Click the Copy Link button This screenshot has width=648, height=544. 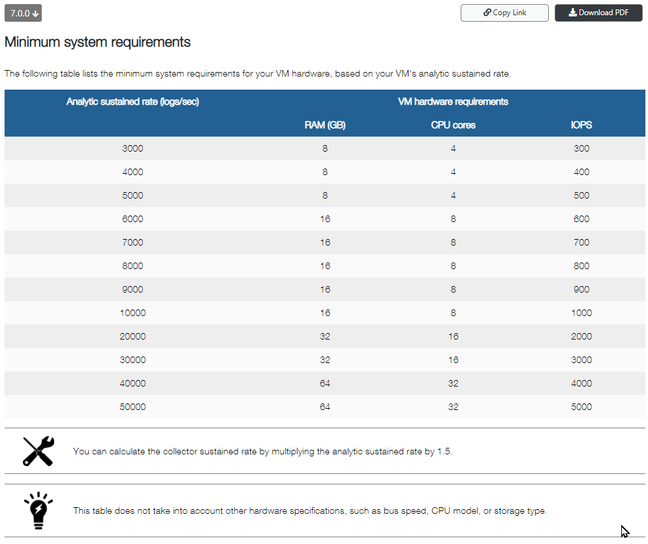[x=504, y=13]
